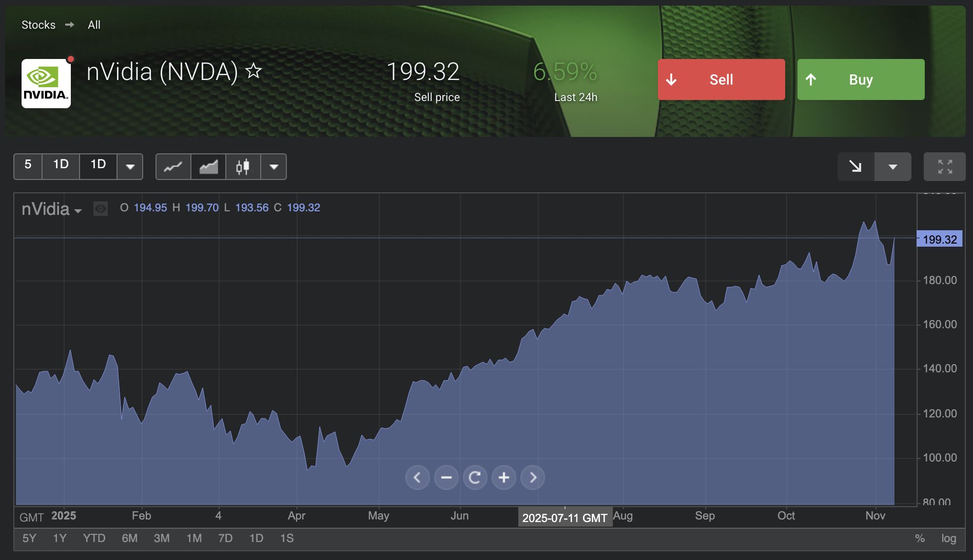The height and width of the screenshot is (560, 973).
Task: Select the 6M time range
Action: [129, 538]
